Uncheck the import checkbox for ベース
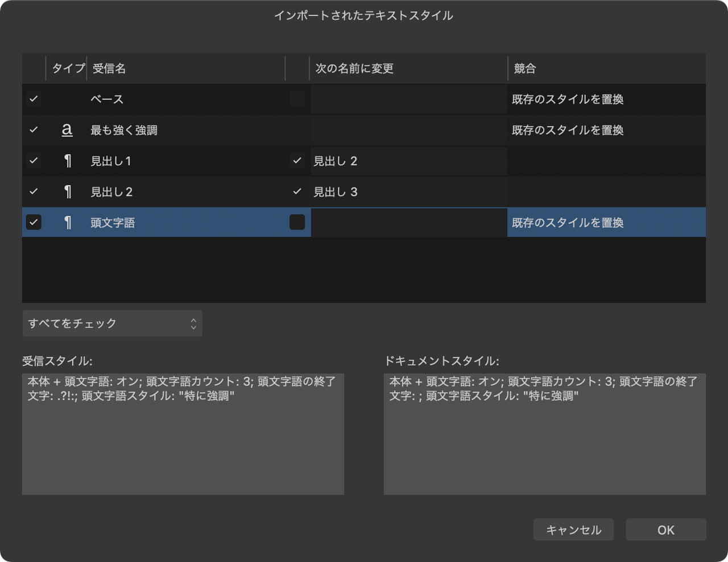This screenshot has width=728, height=562. tap(34, 99)
